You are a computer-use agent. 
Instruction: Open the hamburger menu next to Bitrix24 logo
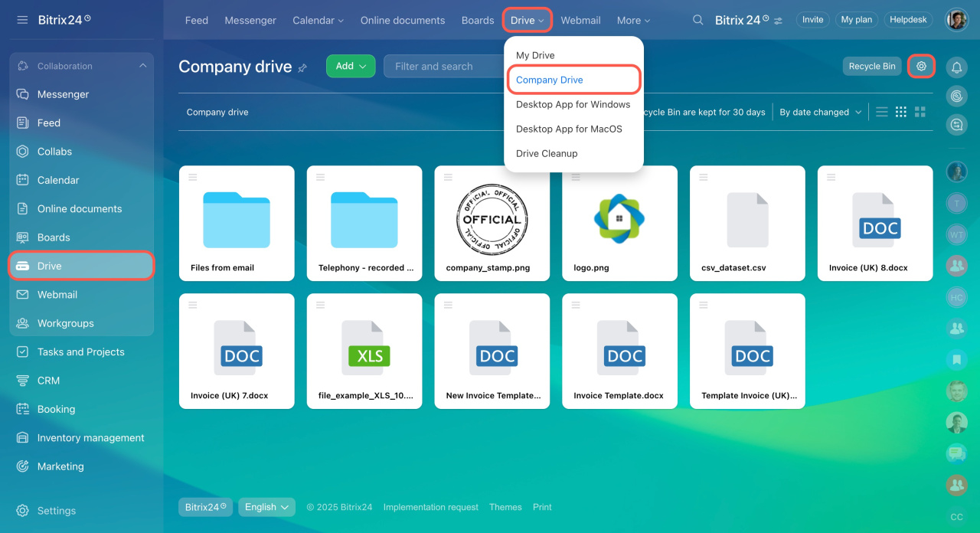coord(22,20)
